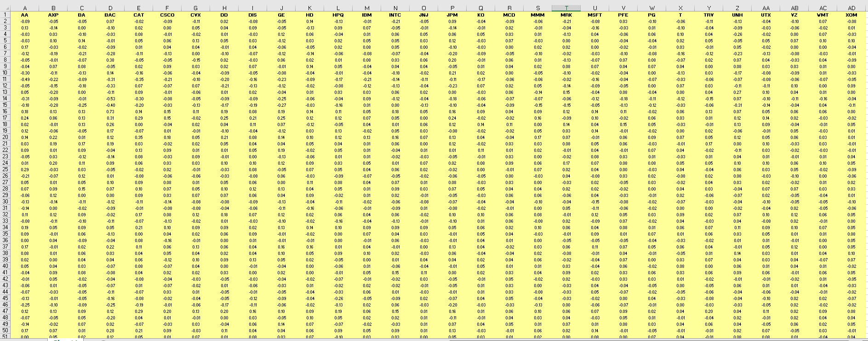The width and height of the screenshot is (868, 341).
Task: Click the KO ticker cell
Action: click(481, 15)
